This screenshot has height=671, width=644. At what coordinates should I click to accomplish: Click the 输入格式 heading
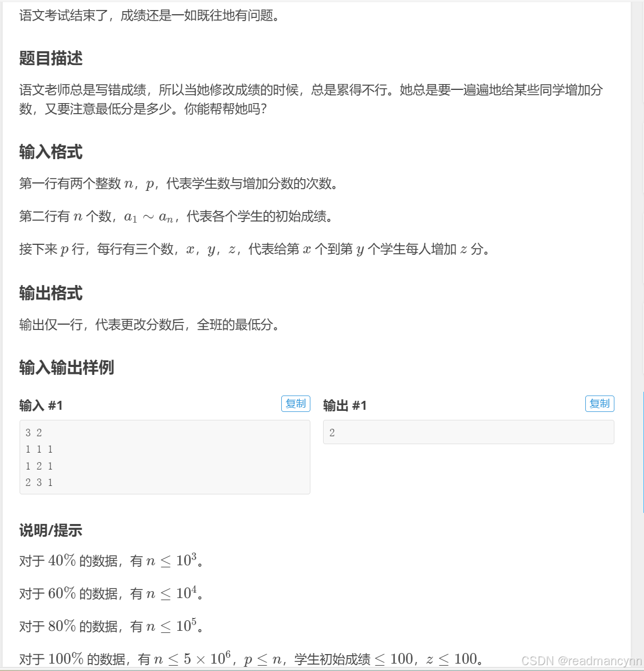pos(51,152)
